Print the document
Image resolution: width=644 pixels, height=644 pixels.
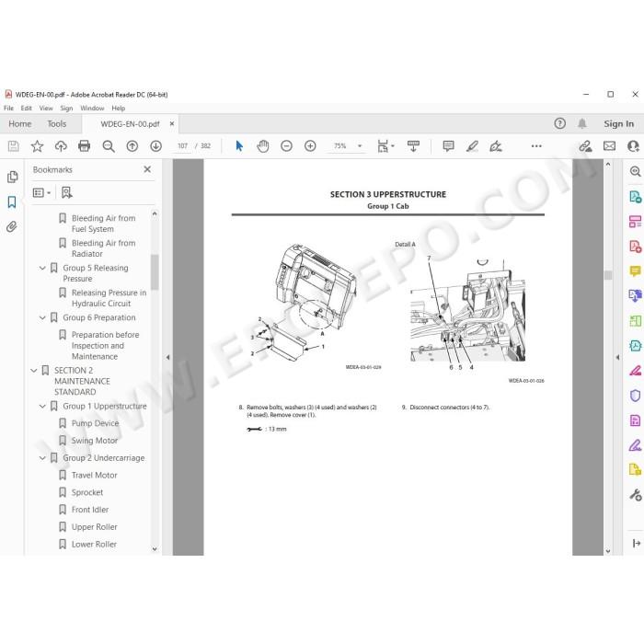tap(85, 145)
